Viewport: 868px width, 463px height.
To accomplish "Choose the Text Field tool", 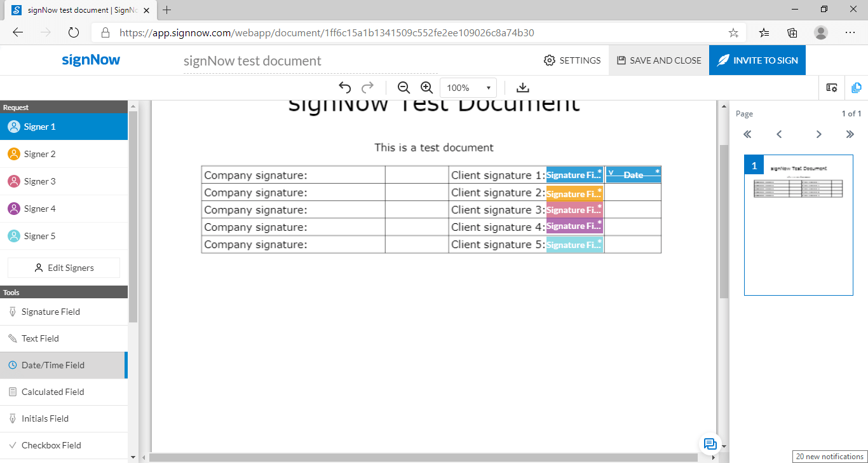I will pos(64,338).
